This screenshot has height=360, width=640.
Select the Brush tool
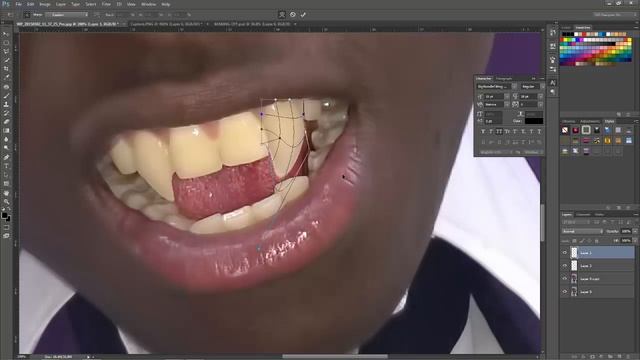click(x=6, y=96)
